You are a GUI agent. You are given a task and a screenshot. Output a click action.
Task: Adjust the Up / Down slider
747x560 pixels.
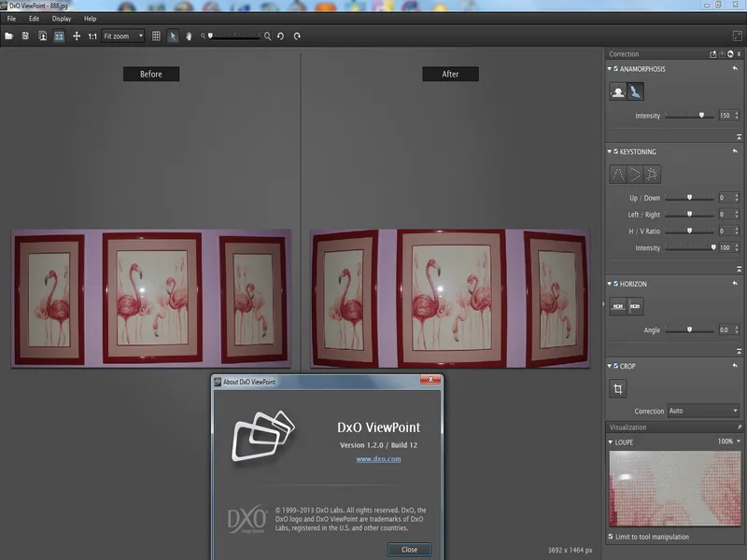pyautogui.click(x=689, y=198)
